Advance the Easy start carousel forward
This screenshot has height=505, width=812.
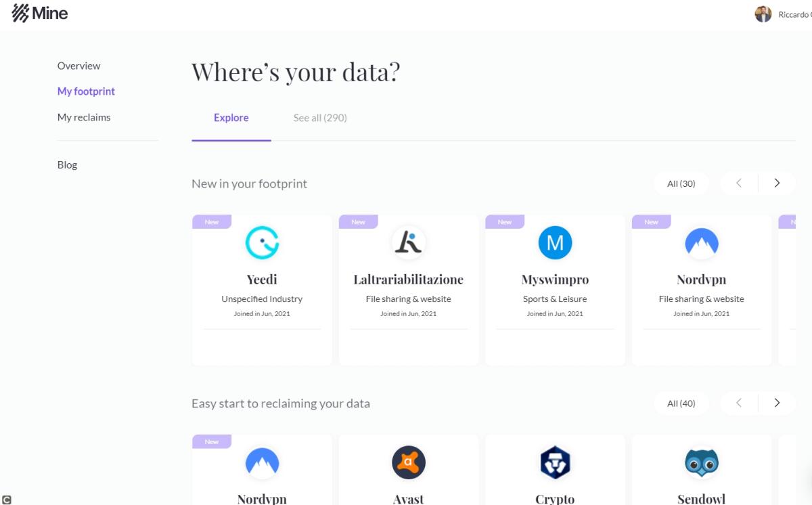[x=777, y=403]
